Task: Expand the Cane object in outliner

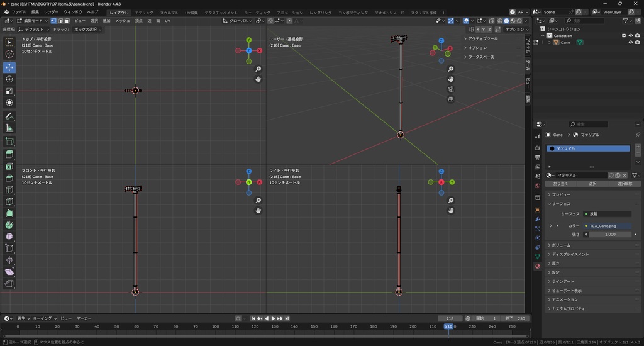Action: [550, 42]
